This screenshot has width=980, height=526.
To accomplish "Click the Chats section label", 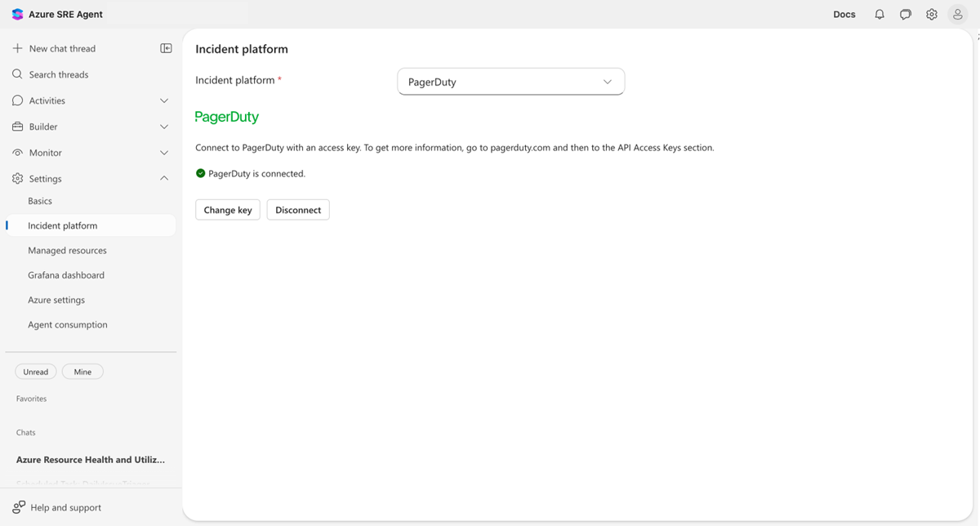I will tap(26, 432).
